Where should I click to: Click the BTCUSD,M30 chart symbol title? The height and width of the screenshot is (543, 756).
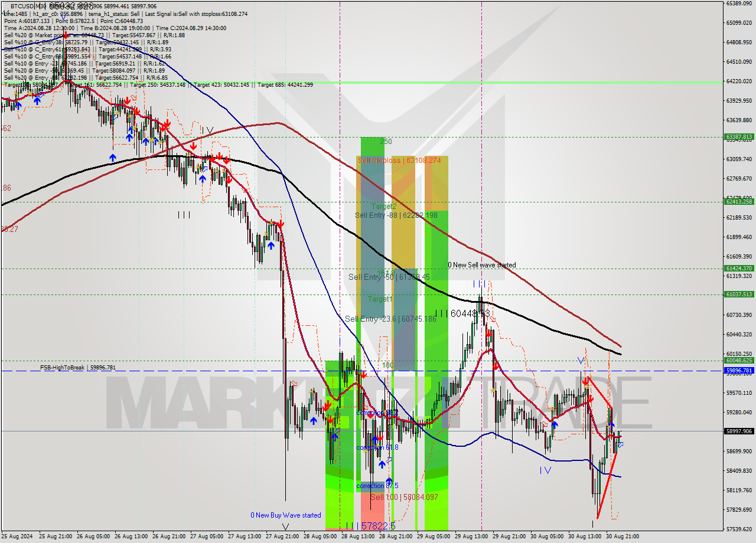point(29,6)
